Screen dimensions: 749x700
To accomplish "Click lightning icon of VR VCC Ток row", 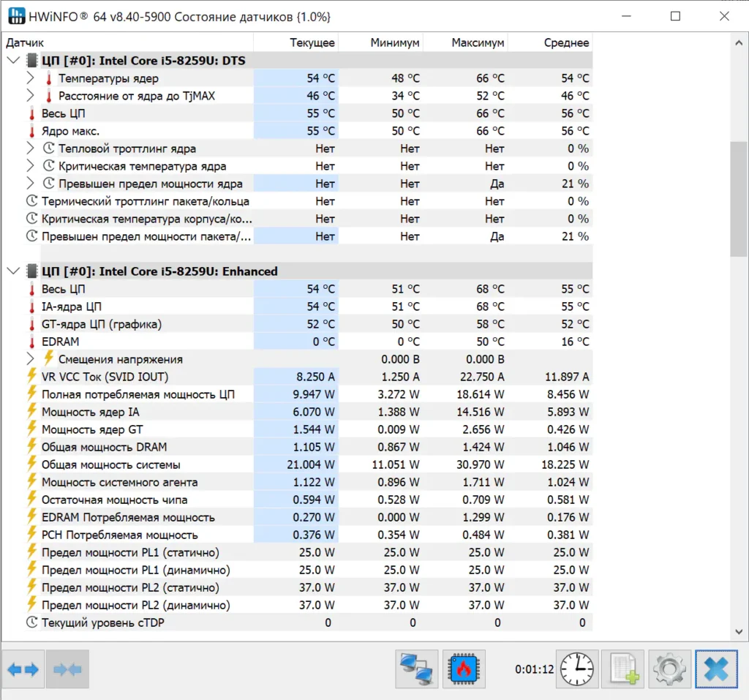I will [x=31, y=376].
